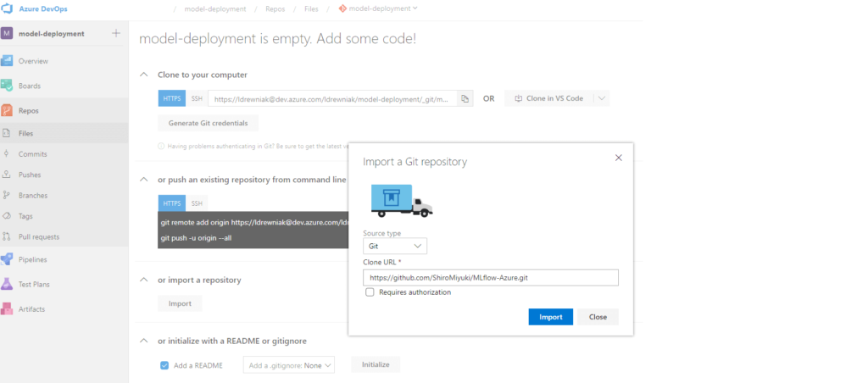Viewport: 868px width, 383px height.
Task: Uncheck the Add a README checkbox
Action: 164,365
